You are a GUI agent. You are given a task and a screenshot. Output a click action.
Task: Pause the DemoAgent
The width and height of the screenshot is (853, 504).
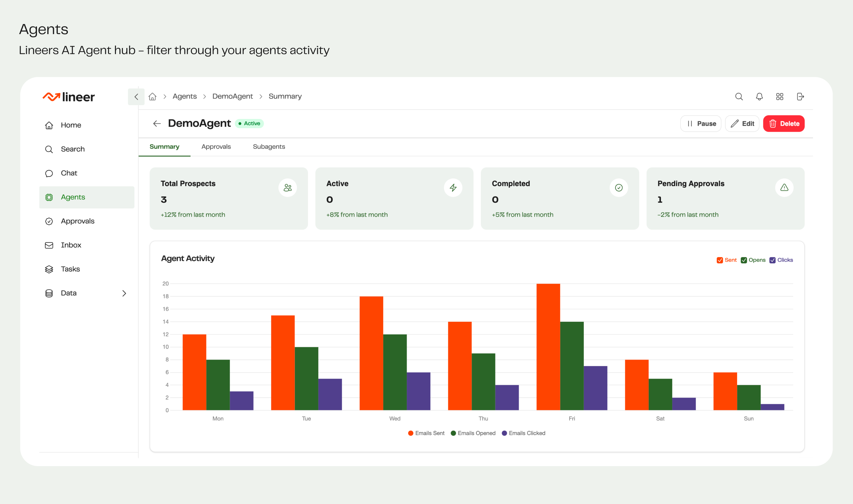click(x=700, y=123)
